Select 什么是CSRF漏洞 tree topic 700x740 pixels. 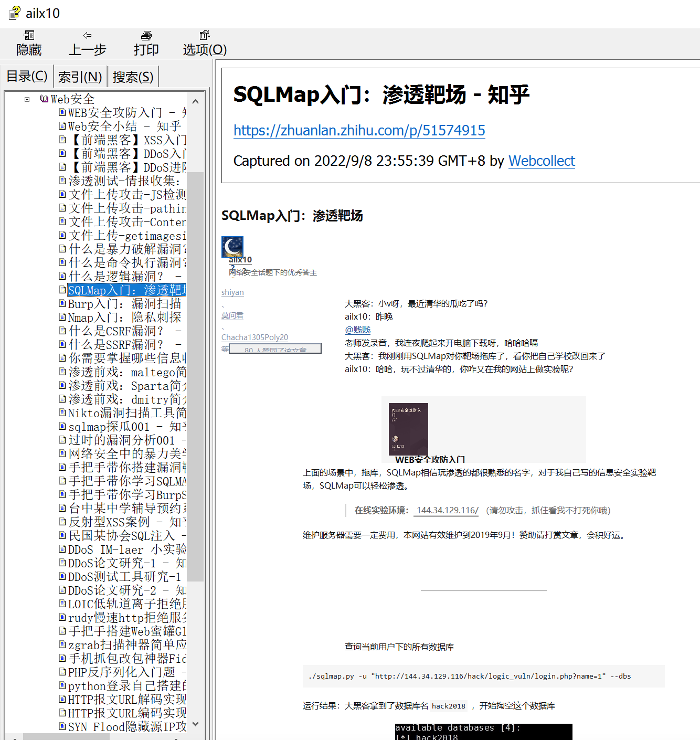tap(124, 331)
